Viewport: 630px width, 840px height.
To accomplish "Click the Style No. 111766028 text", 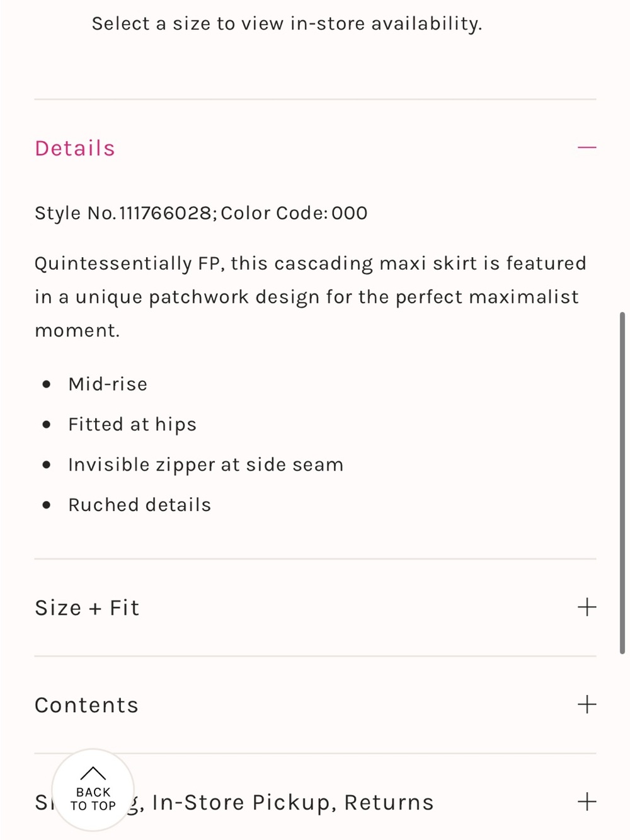I will pyautogui.click(x=123, y=213).
